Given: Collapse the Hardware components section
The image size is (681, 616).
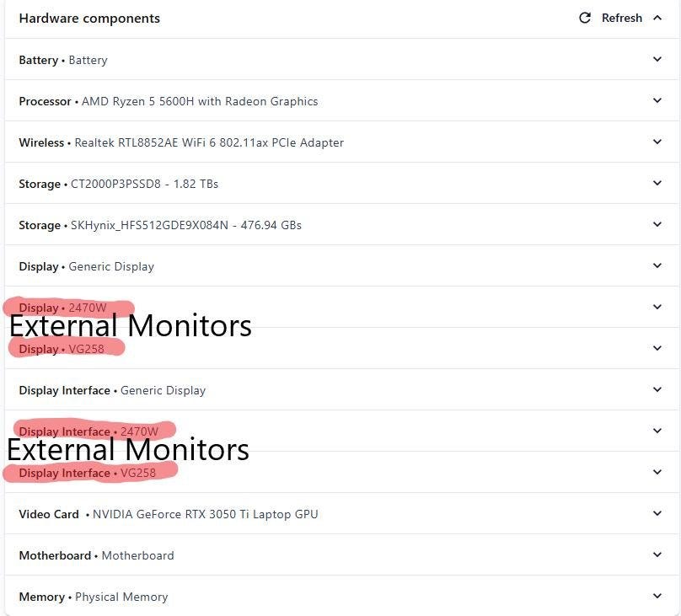Looking at the screenshot, I should 657,18.
